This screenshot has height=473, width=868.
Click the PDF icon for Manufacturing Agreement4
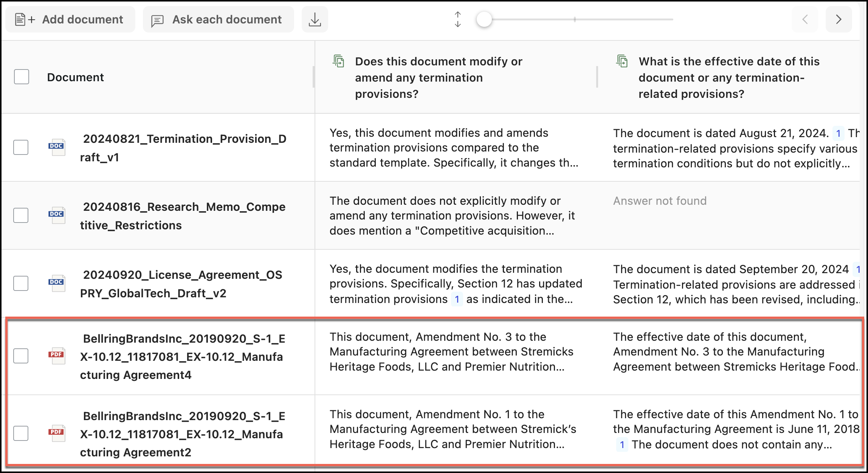pyautogui.click(x=57, y=356)
